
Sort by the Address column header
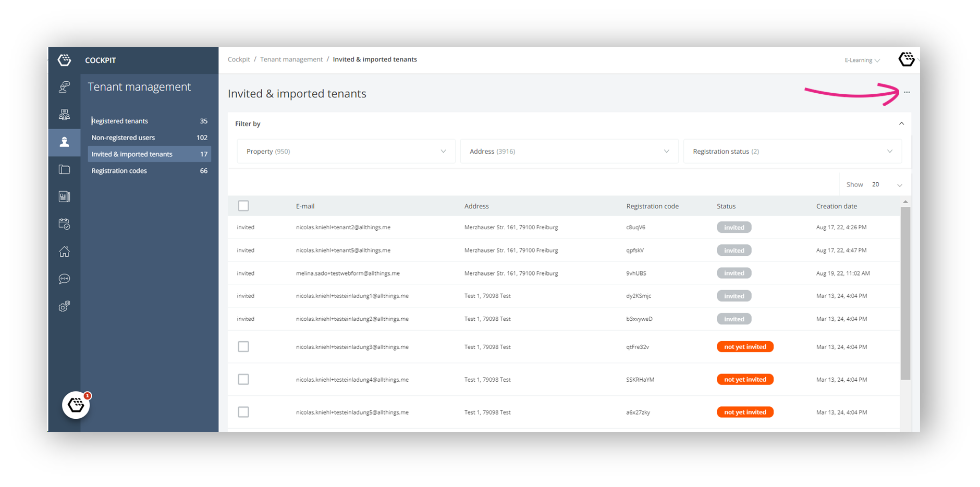(x=476, y=206)
